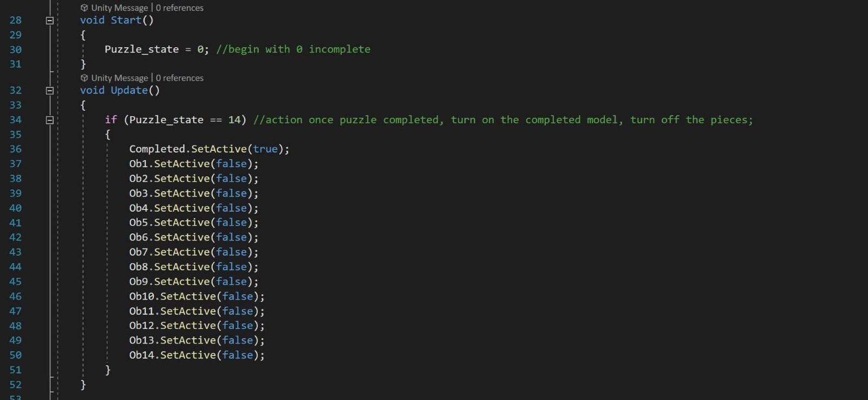Viewport: 868px width, 400px height.
Task: Click the number 14 in the if condition
Action: (x=234, y=120)
